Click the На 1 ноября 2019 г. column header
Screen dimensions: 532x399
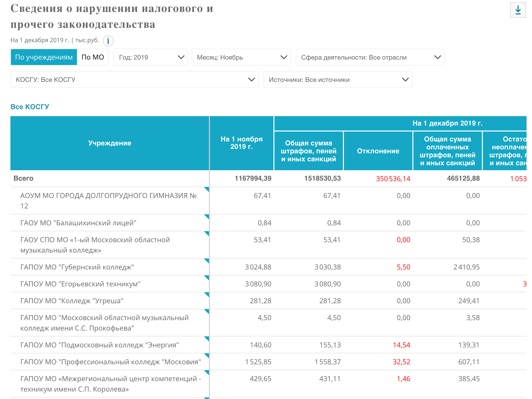tap(242, 143)
